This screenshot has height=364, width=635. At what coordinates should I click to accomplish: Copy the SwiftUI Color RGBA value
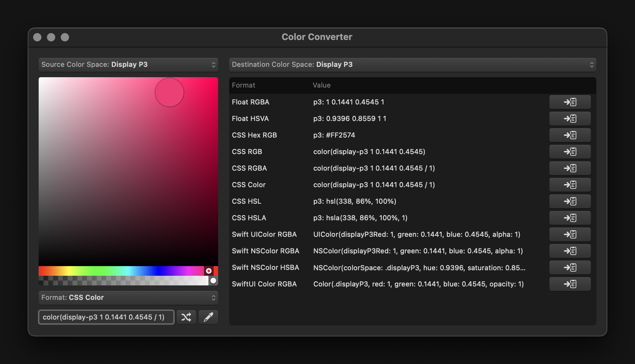[x=570, y=284]
